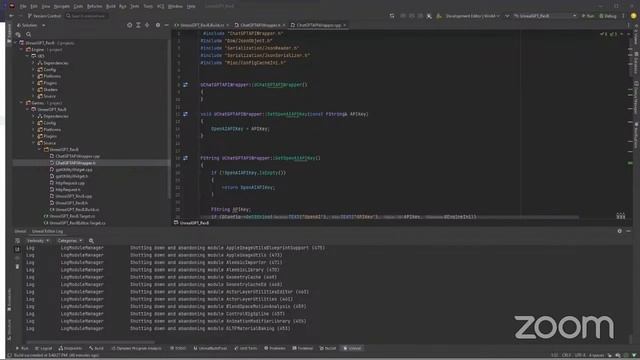The width and height of the screenshot is (640, 360).
Task: Switch to Unreal Editor Log tab
Action: point(47,231)
